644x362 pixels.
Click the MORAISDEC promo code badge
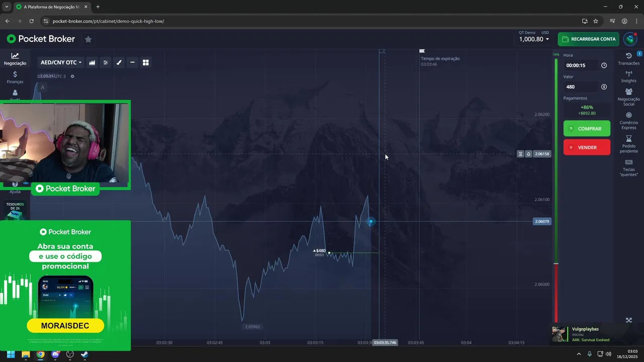65,326
